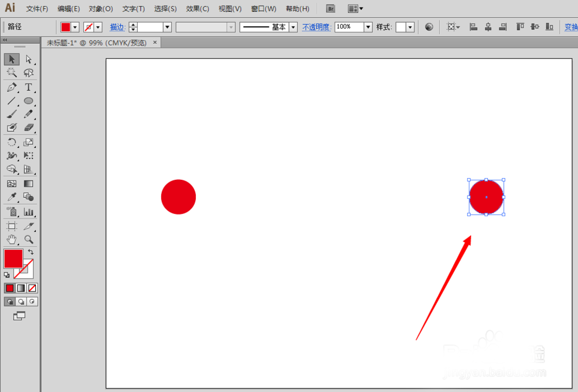Click horizontal align center icon
This screenshot has height=392, width=578.
[488, 27]
